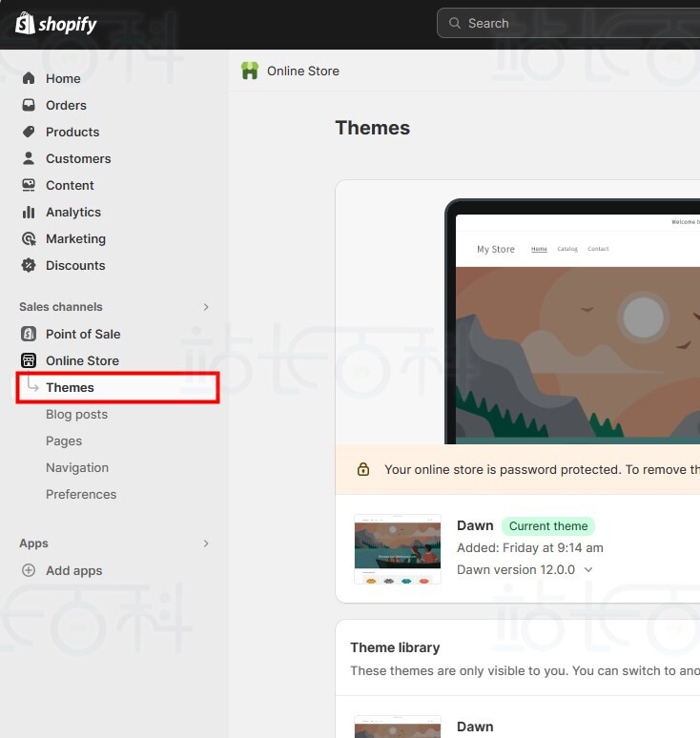Click the Add apps plus icon
Image resolution: width=700 pixels, height=738 pixels.
[29, 570]
